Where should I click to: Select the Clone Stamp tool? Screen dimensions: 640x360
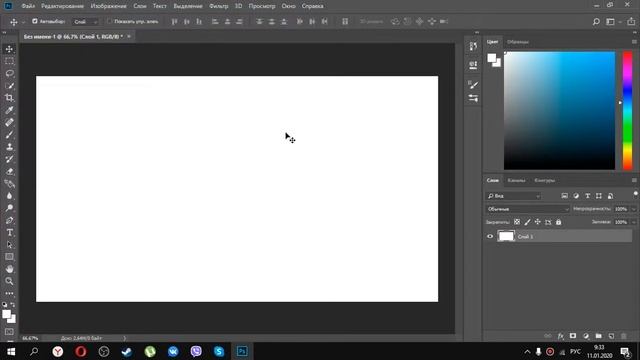point(9,147)
